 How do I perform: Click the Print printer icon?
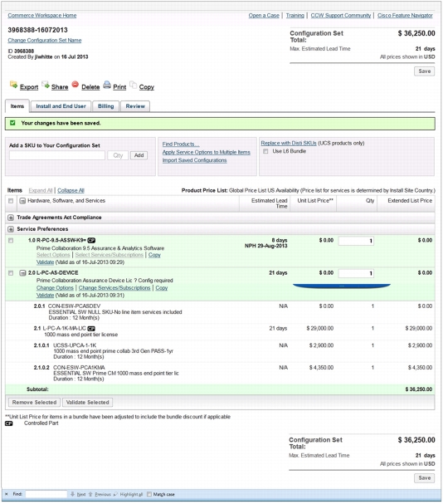tap(107, 85)
